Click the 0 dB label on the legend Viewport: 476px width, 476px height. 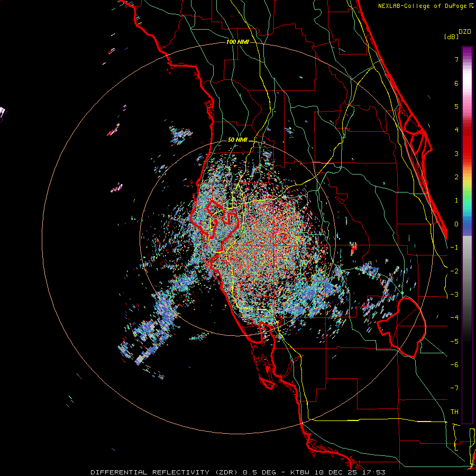click(x=456, y=224)
